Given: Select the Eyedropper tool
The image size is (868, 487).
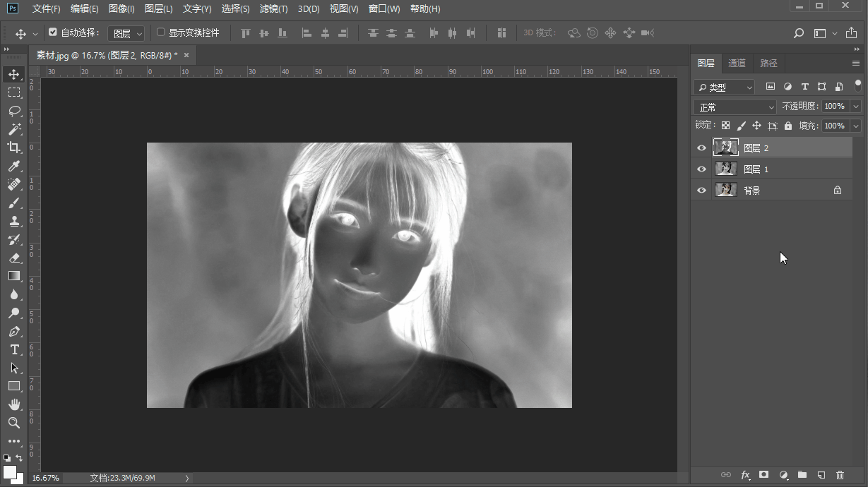Looking at the screenshot, I should [x=14, y=166].
